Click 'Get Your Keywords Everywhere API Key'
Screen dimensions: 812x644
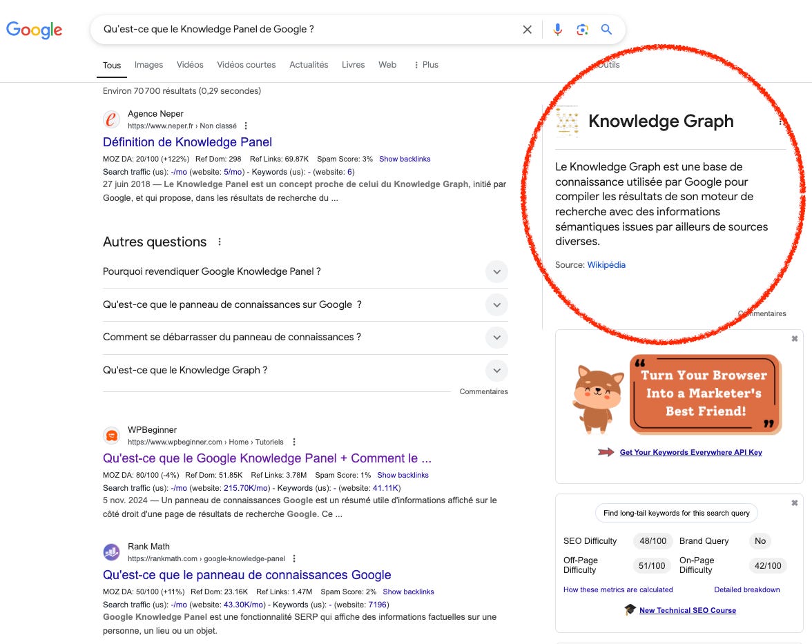(690, 452)
